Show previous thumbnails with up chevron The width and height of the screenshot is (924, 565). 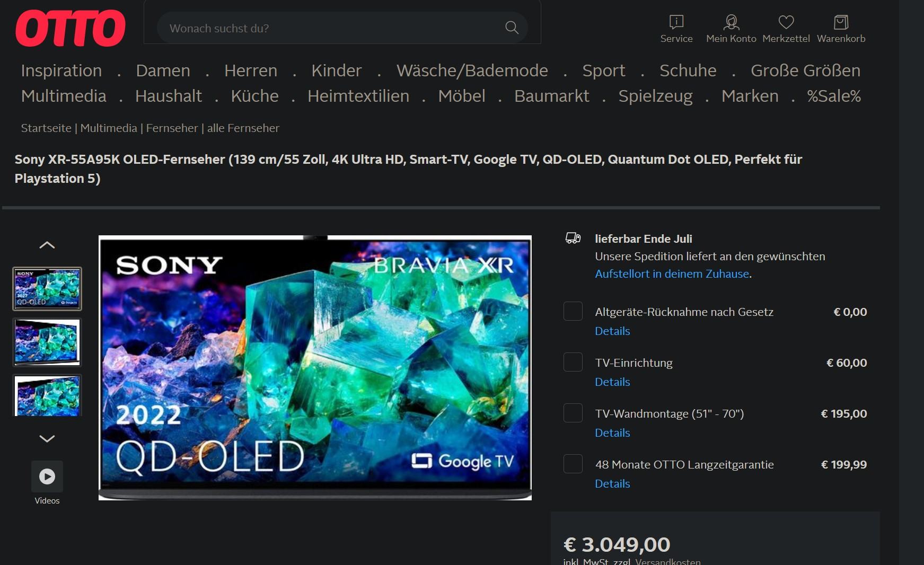pyautogui.click(x=47, y=245)
